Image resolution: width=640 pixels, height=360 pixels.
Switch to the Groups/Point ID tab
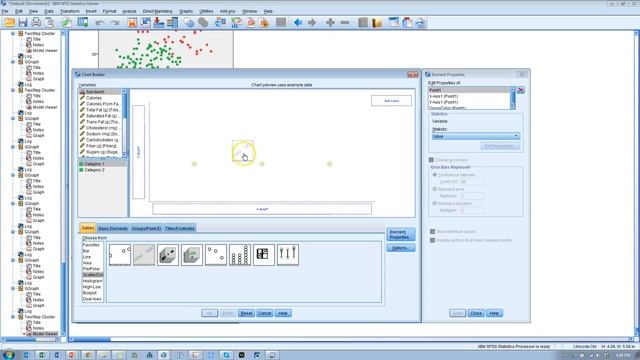[x=147, y=228]
